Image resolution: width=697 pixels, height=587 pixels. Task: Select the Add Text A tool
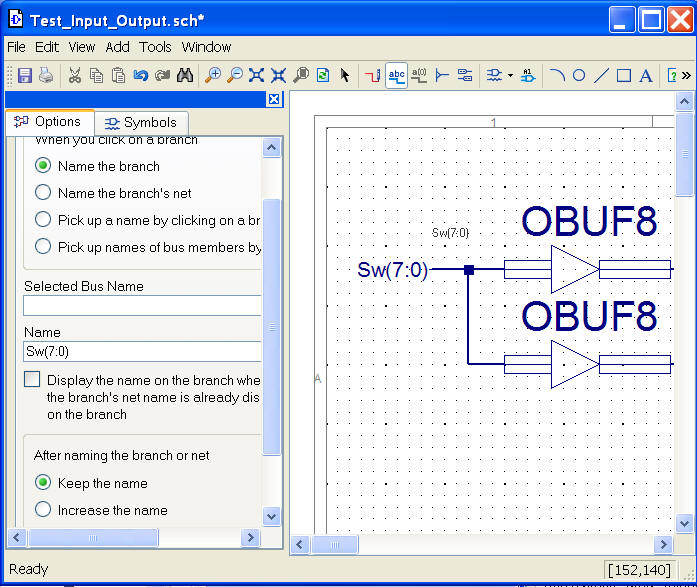pyautogui.click(x=646, y=76)
